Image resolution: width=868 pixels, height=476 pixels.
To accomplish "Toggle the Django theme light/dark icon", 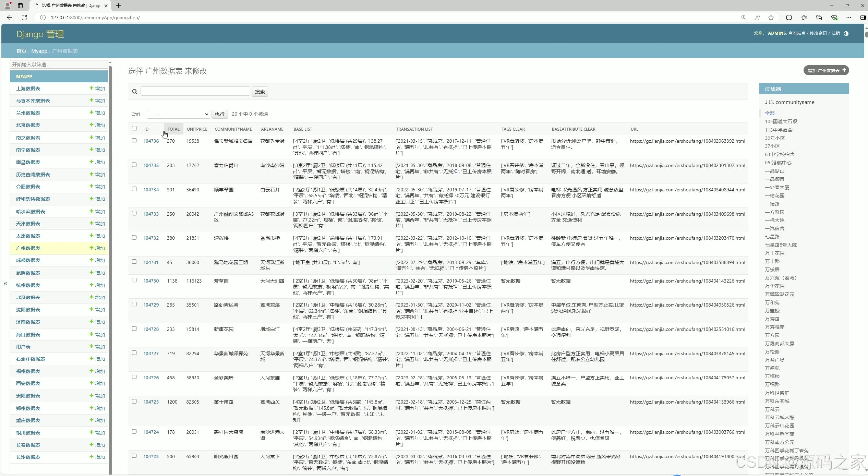I will pyautogui.click(x=846, y=33).
